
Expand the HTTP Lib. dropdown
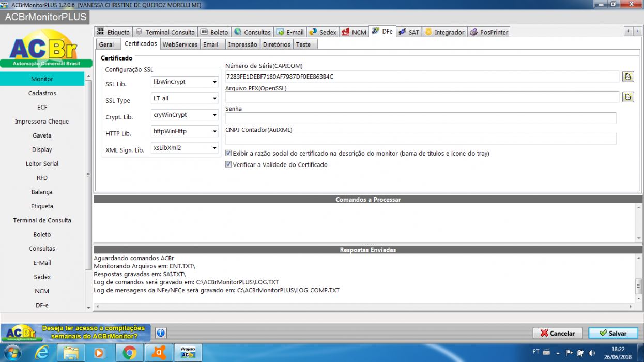(x=214, y=131)
